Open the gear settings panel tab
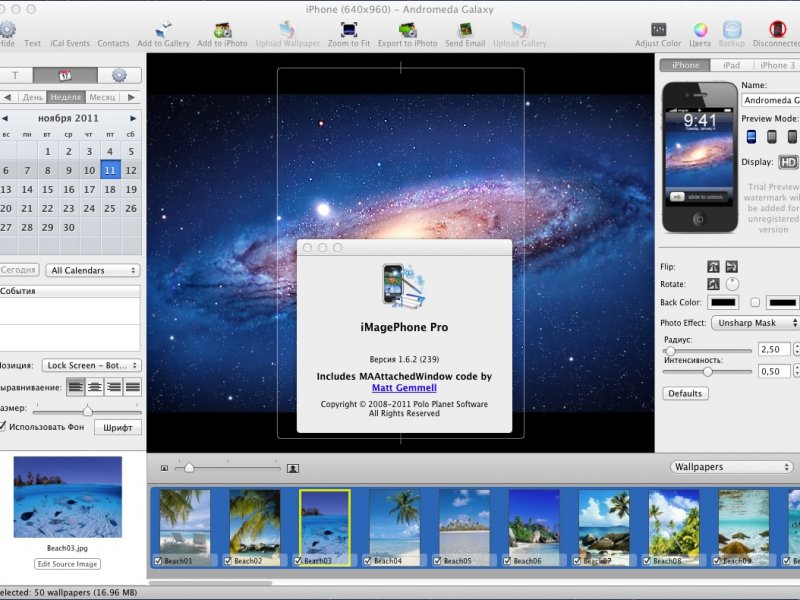800x600 pixels. (119, 76)
